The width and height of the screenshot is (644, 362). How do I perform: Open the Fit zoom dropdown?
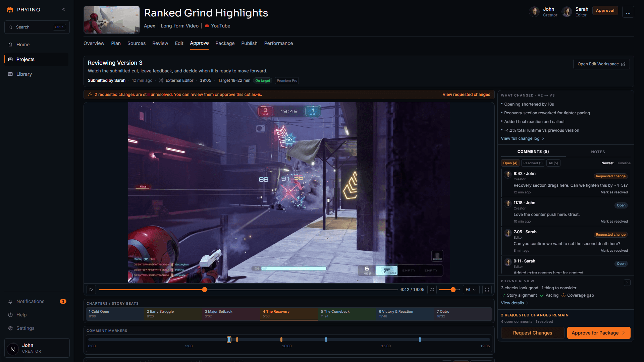tap(471, 290)
